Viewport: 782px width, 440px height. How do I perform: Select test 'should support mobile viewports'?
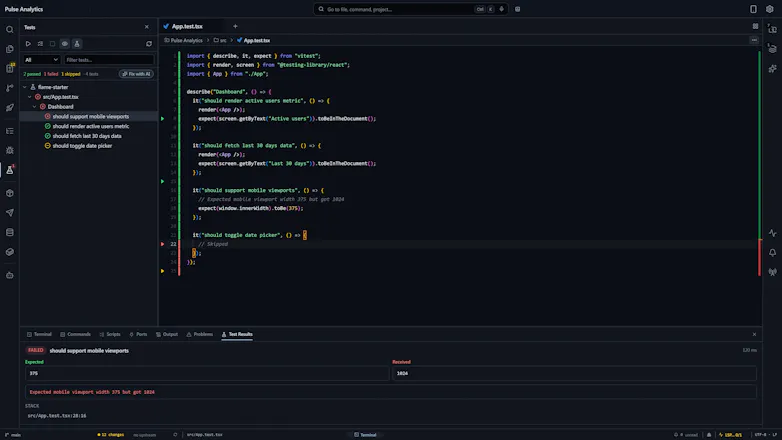[x=91, y=116]
